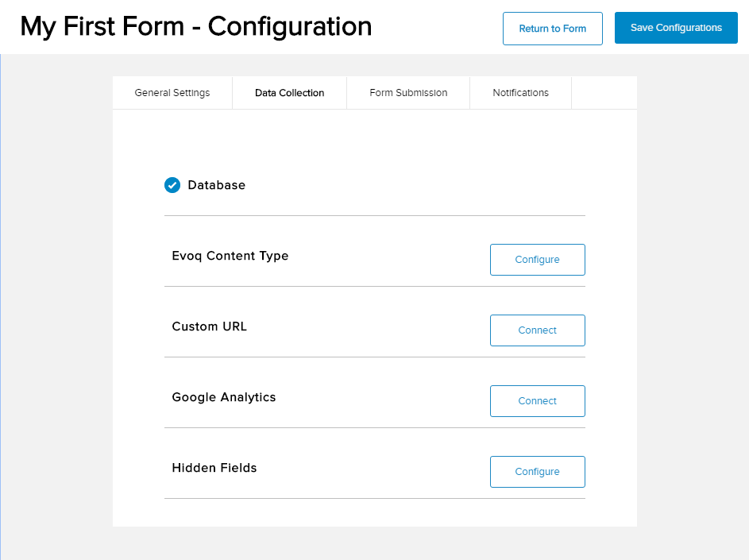Configure the Evoq Content Type
The width and height of the screenshot is (749, 560).
537,260
